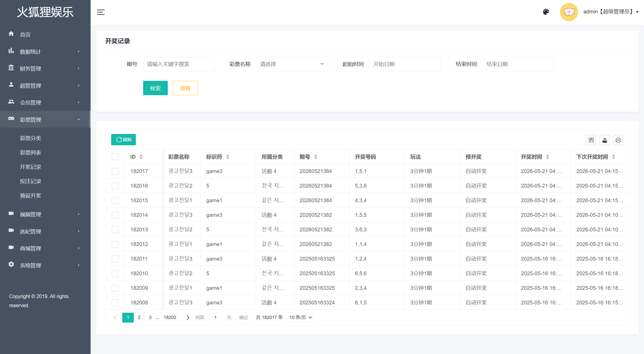
Task: Click the 开始日期 start date field
Action: coord(405,64)
